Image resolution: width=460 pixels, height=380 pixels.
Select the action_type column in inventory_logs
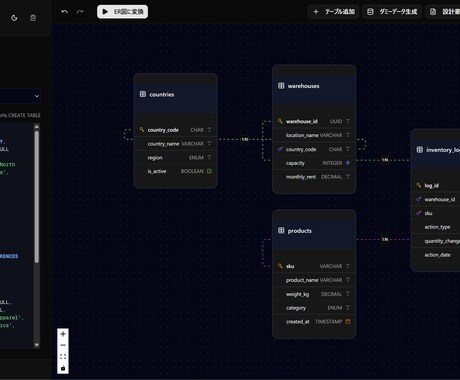tap(437, 227)
